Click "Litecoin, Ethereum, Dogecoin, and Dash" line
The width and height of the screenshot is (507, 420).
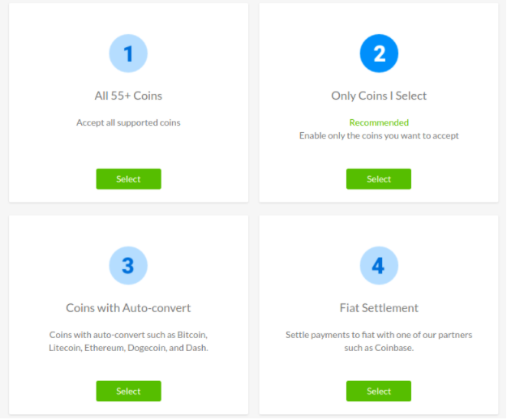pos(128,348)
